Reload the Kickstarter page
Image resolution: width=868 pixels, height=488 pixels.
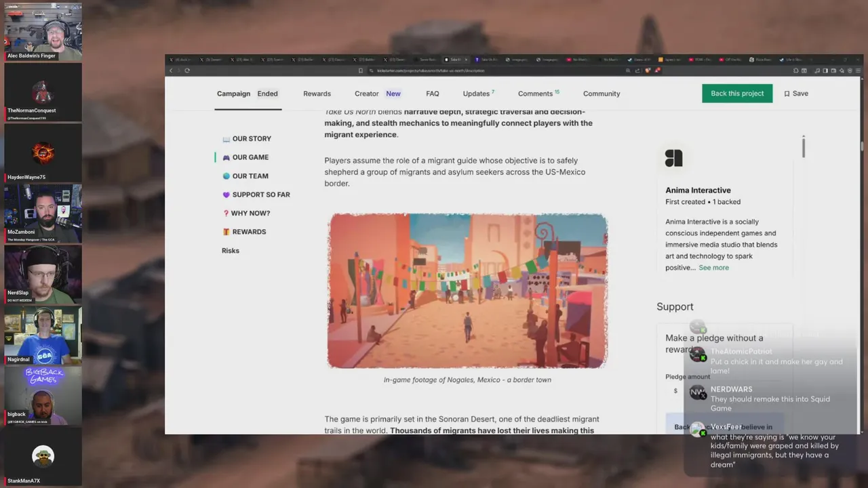click(186, 70)
